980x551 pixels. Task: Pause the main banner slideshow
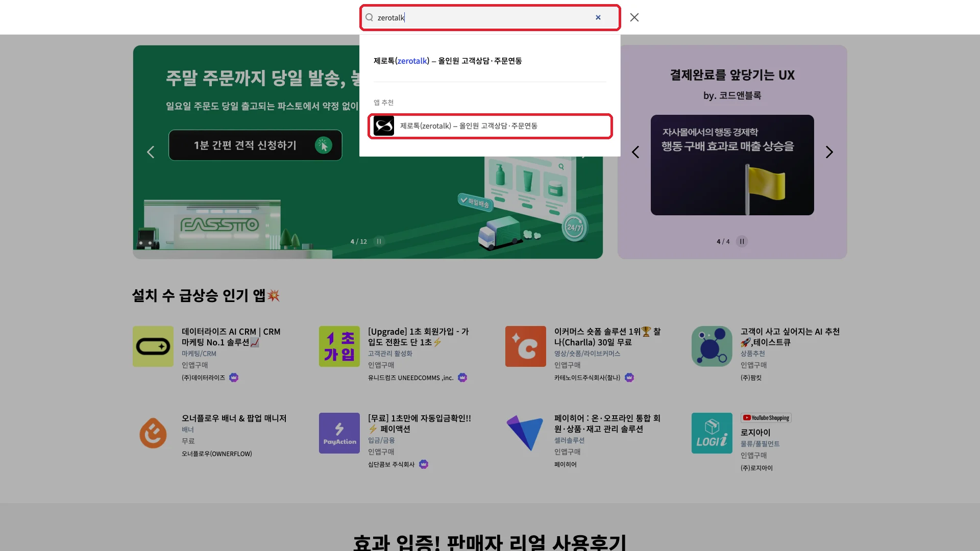[x=379, y=241]
